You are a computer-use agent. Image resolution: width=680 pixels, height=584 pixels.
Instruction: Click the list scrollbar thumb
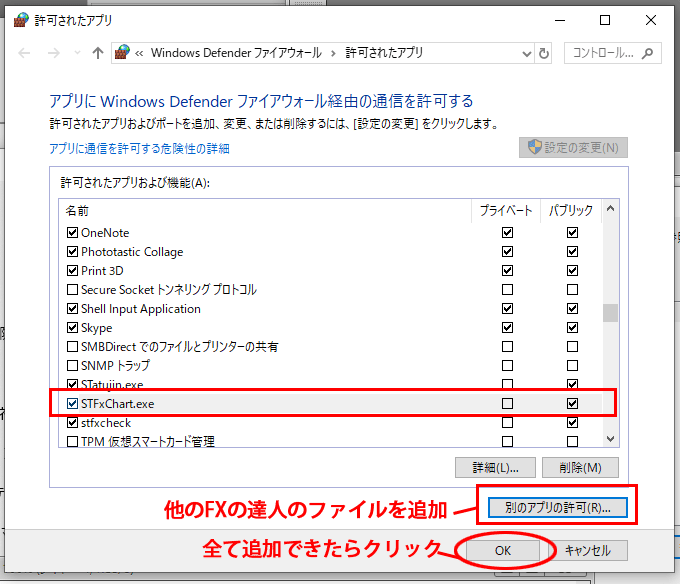(x=610, y=313)
